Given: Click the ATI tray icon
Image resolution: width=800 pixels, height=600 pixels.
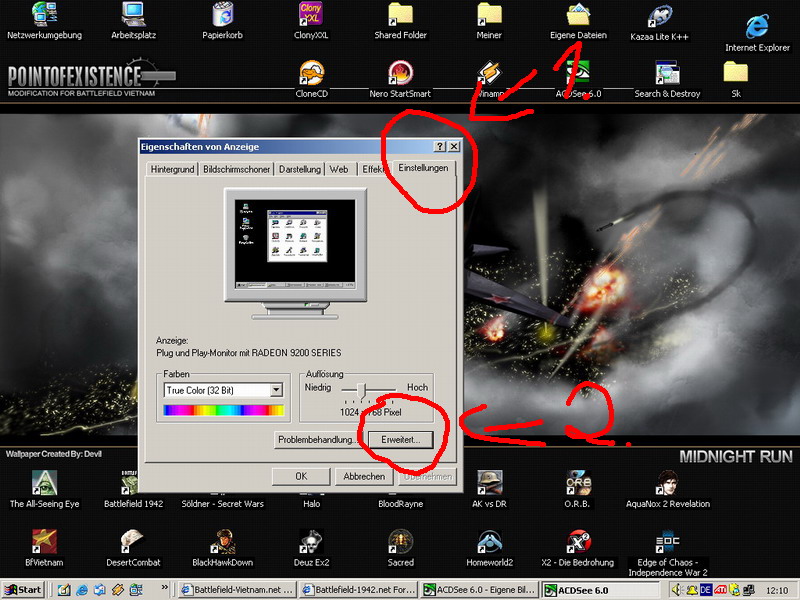Looking at the screenshot, I should [x=720, y=590].
